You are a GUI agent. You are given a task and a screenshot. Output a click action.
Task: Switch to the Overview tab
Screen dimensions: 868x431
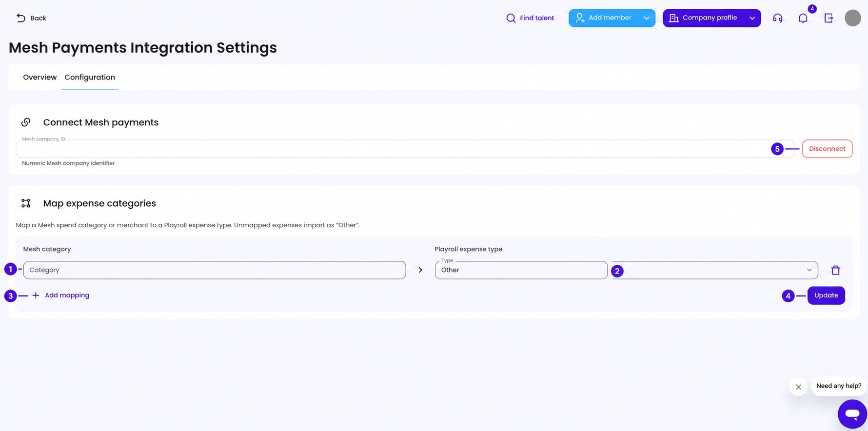coord(40,77)
